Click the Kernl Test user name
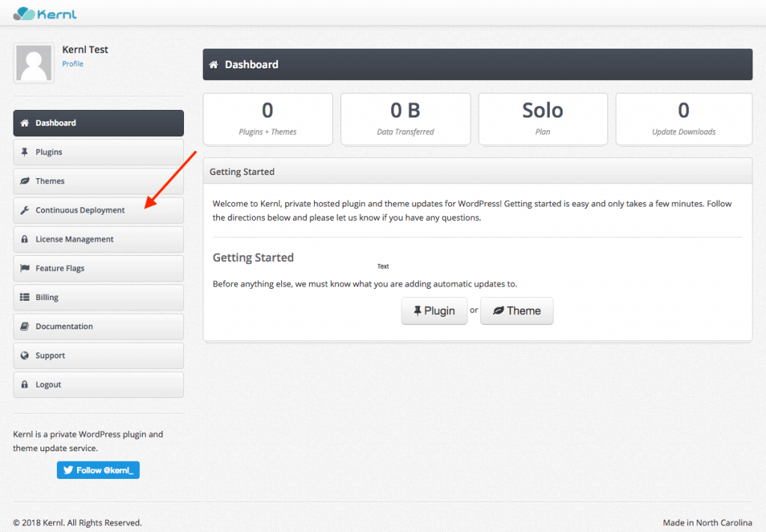The image size is (766, 532). [85, 49]
